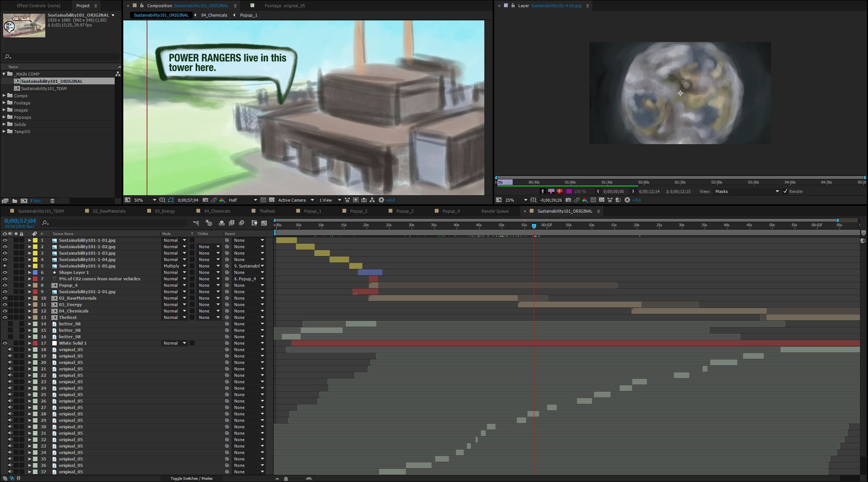Click Toggle Switches / Modes button
Image resolution: width=868 pixels, height=482 pixels.
click(x=191, y=479)
